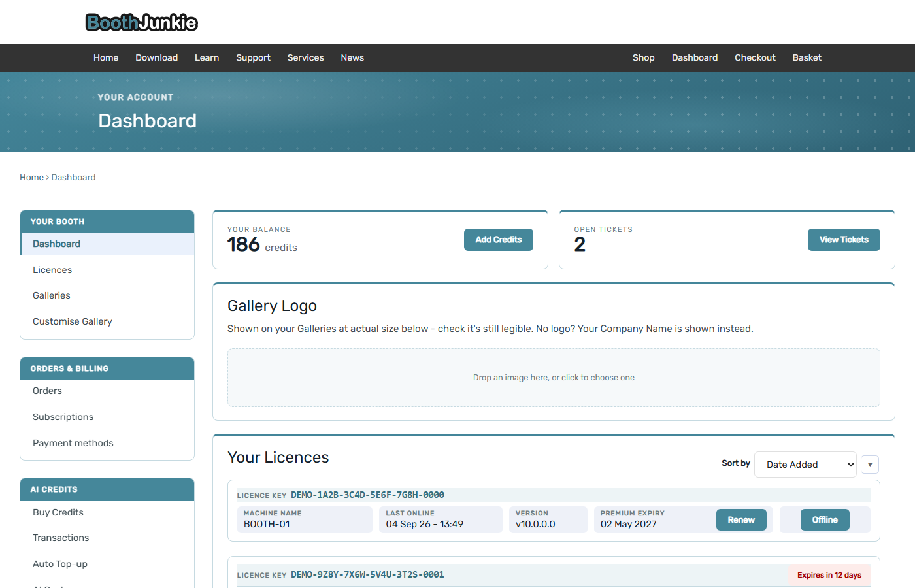Go to Shop in navigation bar

tap(643, 57)
